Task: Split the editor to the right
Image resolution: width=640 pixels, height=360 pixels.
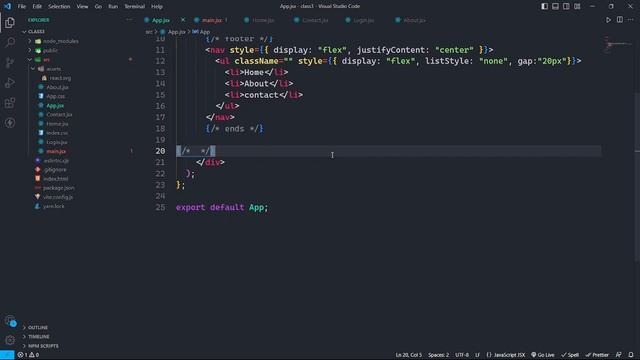Action: [620, 20]
